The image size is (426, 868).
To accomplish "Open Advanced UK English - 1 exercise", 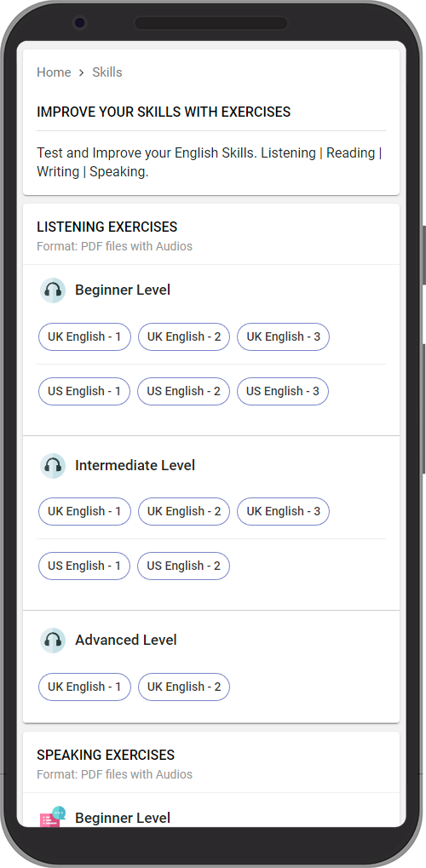I will click(84, 687).
